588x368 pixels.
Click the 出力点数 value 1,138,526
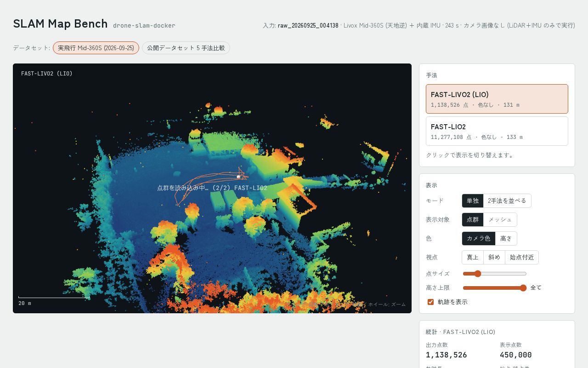coord(447,355)
